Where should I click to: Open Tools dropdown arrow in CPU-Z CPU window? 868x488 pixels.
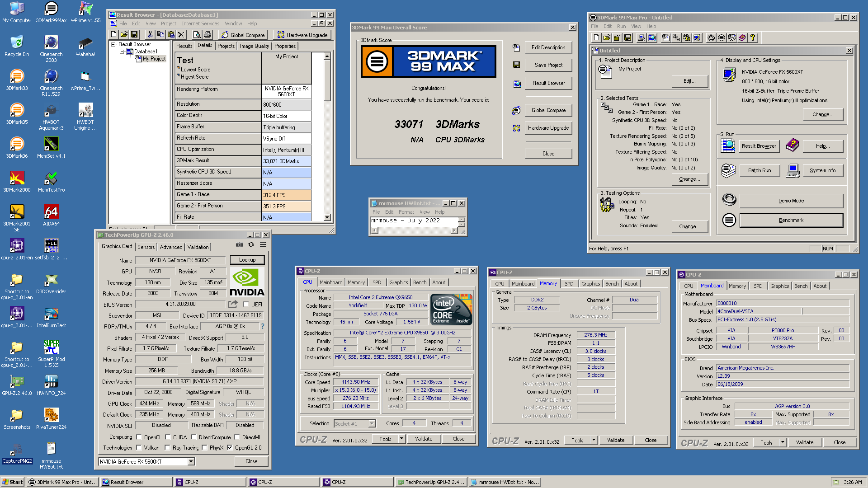click(x=401, y=439)
